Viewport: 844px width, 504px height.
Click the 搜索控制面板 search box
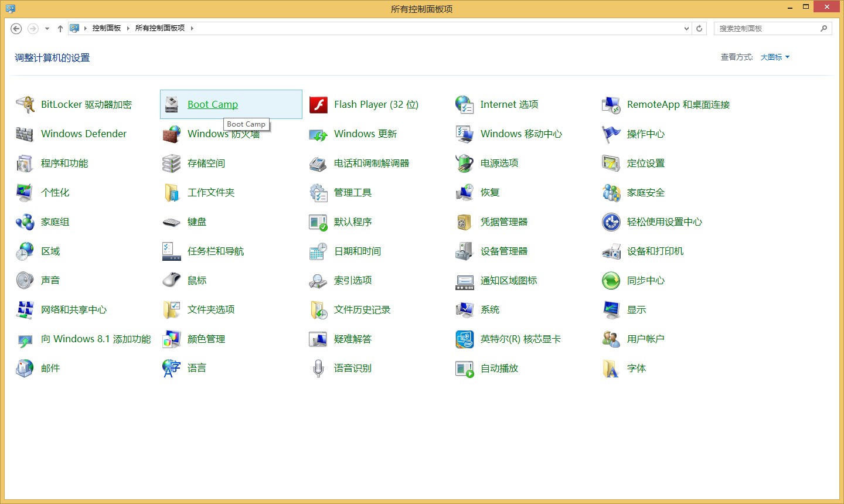(x=773, y=28)
